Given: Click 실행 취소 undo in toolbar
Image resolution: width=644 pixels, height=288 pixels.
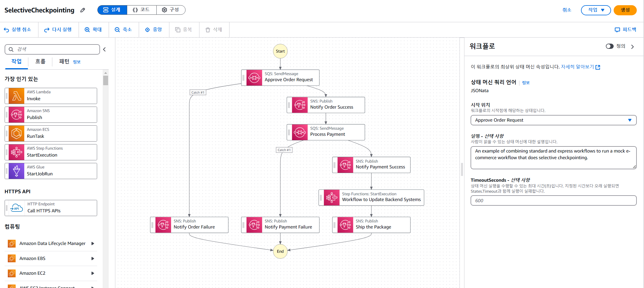Looking at the screenshot, I should click(x=17, y=30).
